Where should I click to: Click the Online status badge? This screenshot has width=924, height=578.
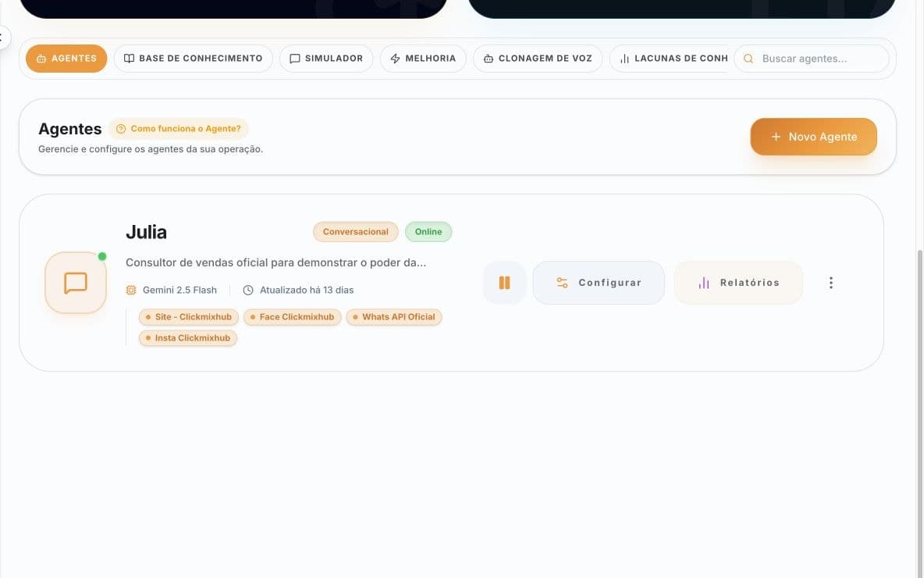[x=428, y=232]
